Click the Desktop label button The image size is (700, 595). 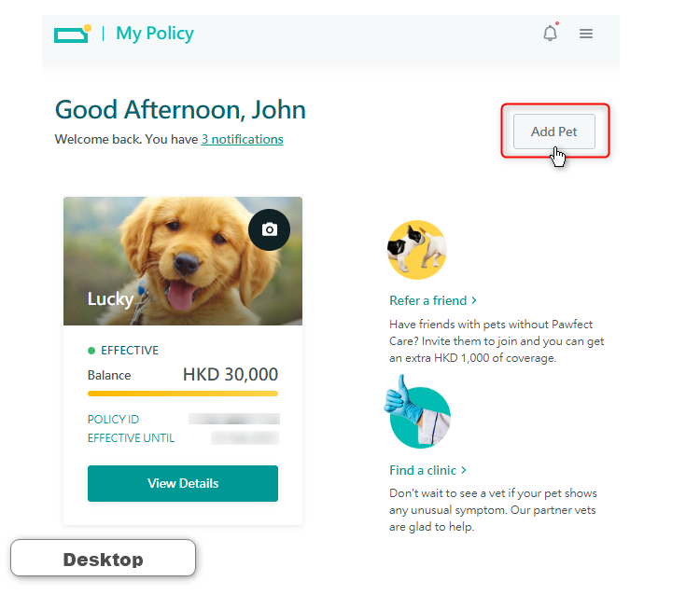tap(103, 560)
